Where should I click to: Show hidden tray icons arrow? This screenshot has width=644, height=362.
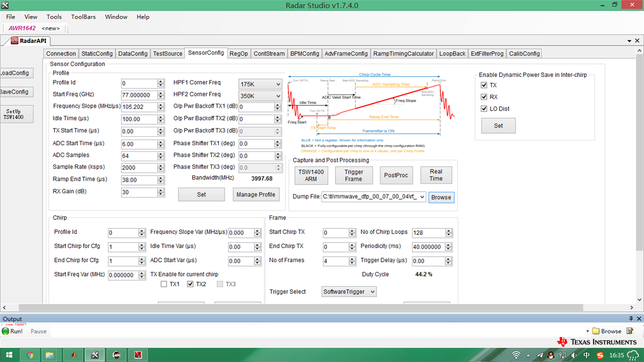528,355
